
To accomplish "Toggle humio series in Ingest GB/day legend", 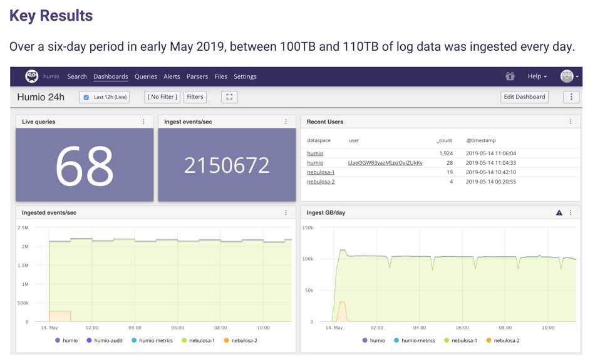I will click(x=374, y=340).
